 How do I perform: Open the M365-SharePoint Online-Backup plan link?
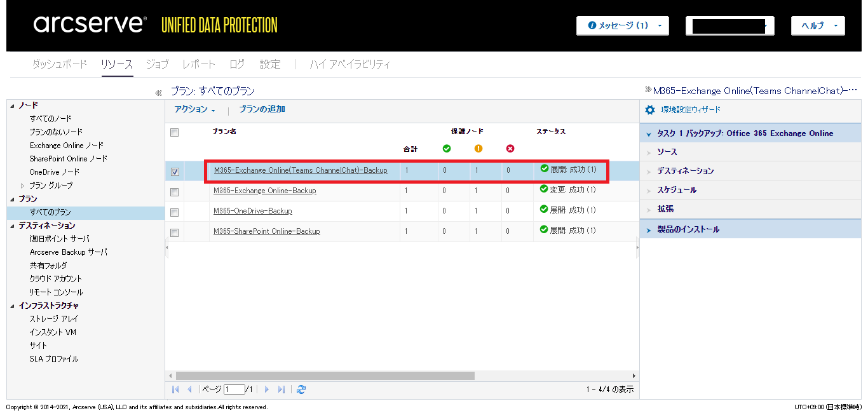[x=267, y=231]
